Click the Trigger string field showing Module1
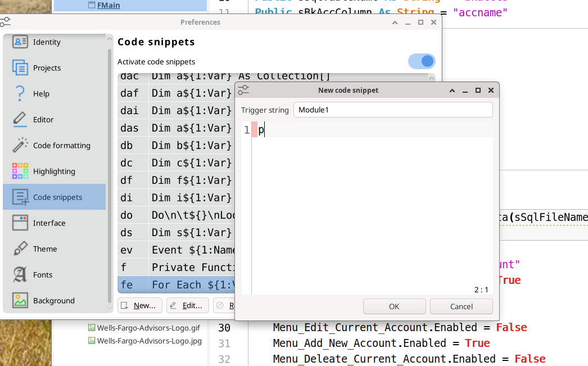 pyautogui.click(x=392, y=110)
